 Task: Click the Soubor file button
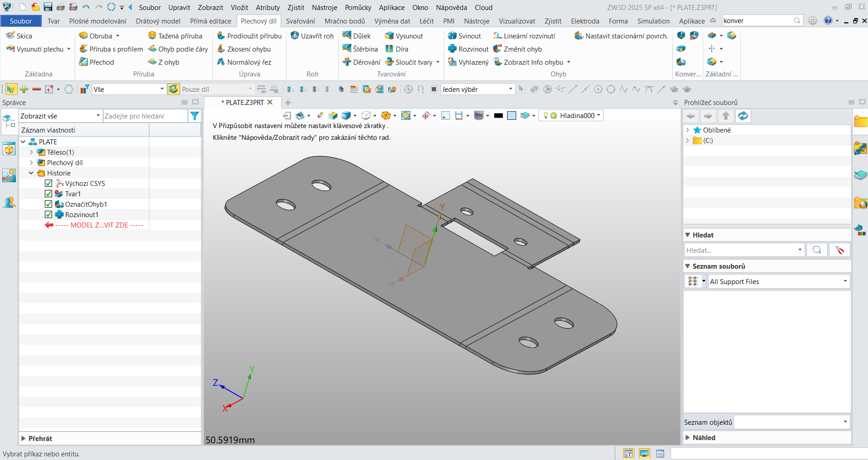point(21,21)
